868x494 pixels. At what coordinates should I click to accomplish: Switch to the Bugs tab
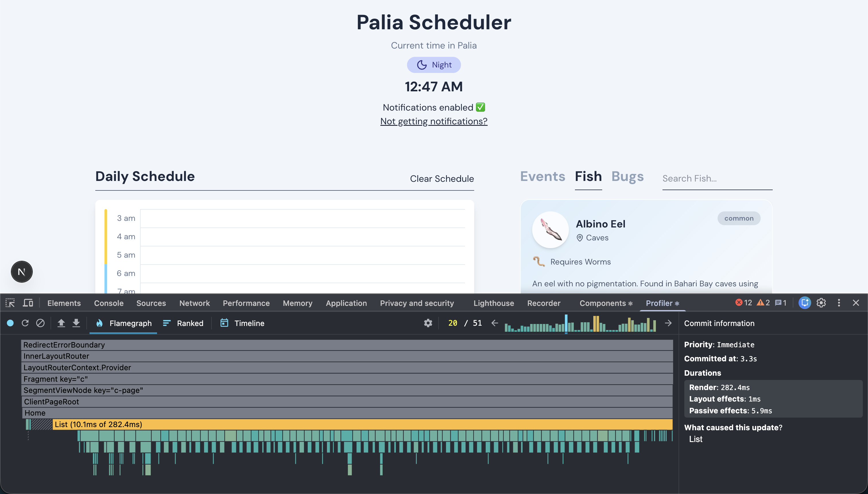(627, 176)
